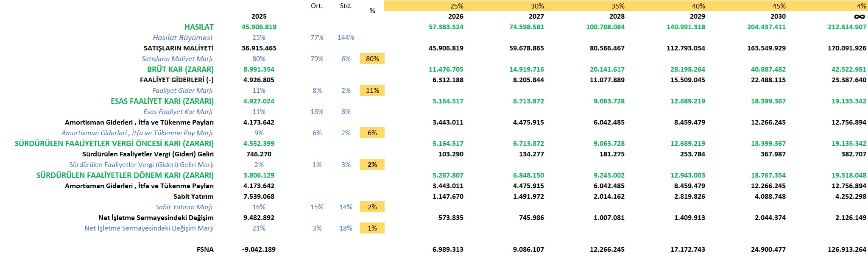
Task: Select the Std. column header
Action: pos(346,6)
